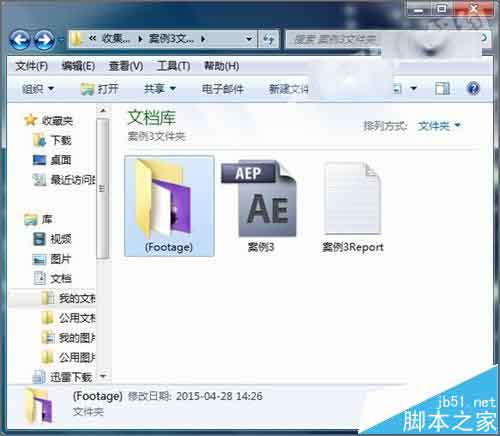Click the address bar folder icon
This screenshot has width=500, height=436.
77,39
